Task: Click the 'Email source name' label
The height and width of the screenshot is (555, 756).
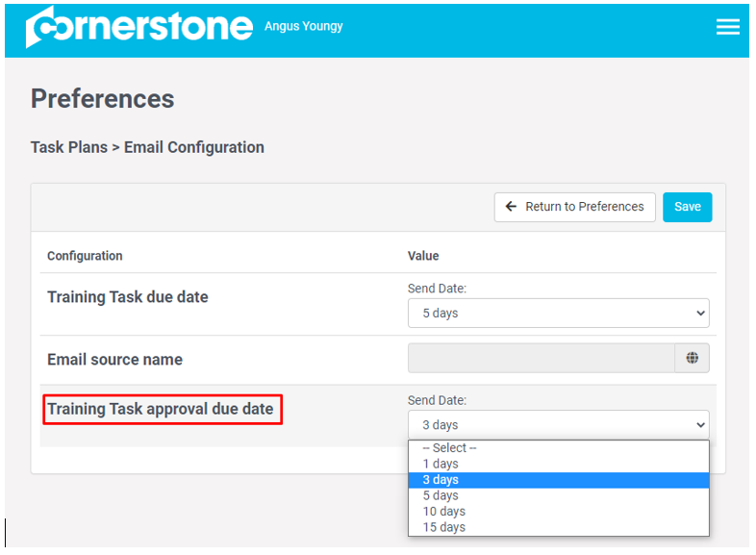Action: coord(114,360)
